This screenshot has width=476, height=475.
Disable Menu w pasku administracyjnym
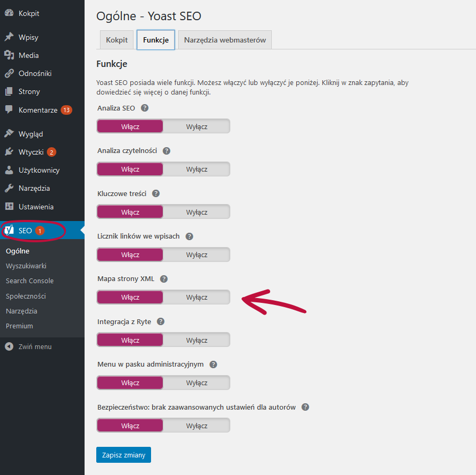[197, 383]
